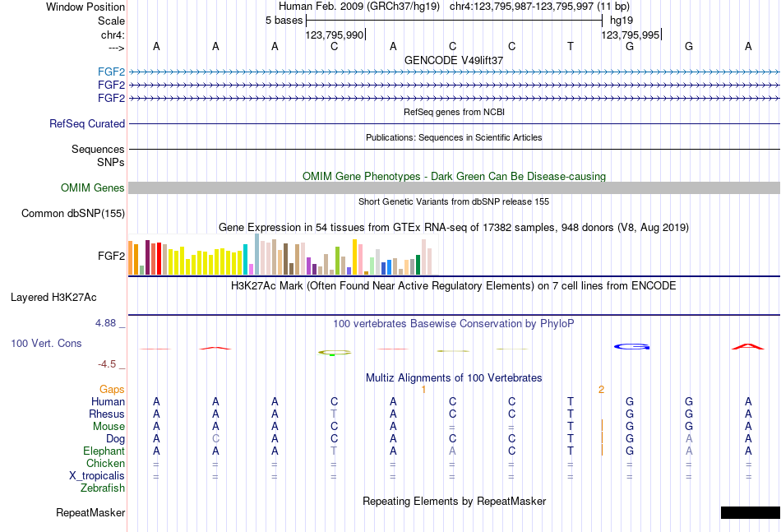Image resolution: width=781 pixels, height=532 pixels.
Task: Click the ---> strand direction arrow label
Action: [117, 48]
